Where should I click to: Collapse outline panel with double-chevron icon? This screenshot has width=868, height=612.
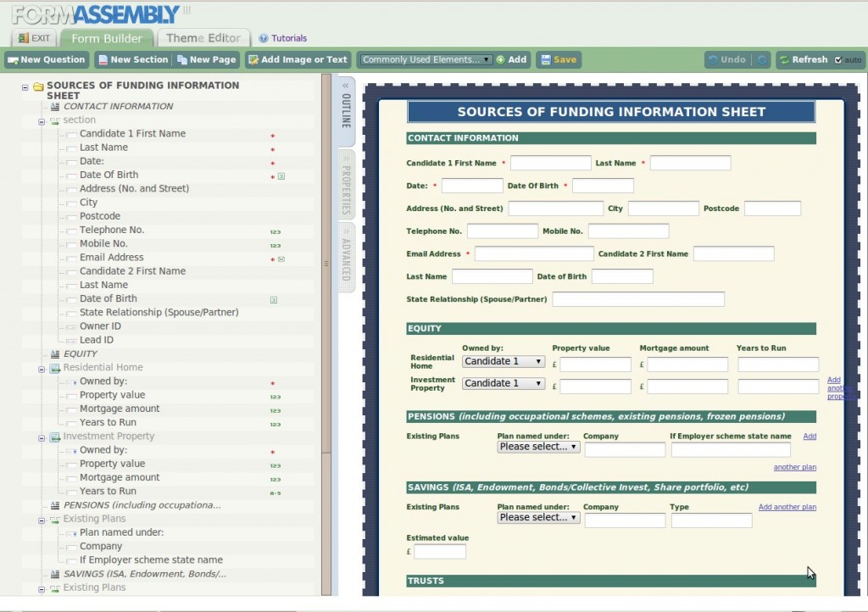tap(346, 86)
